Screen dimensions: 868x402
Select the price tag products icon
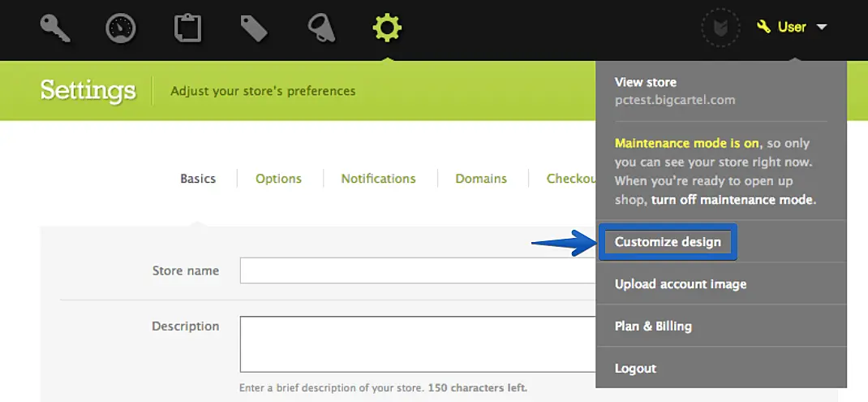(x=254, y=28)
